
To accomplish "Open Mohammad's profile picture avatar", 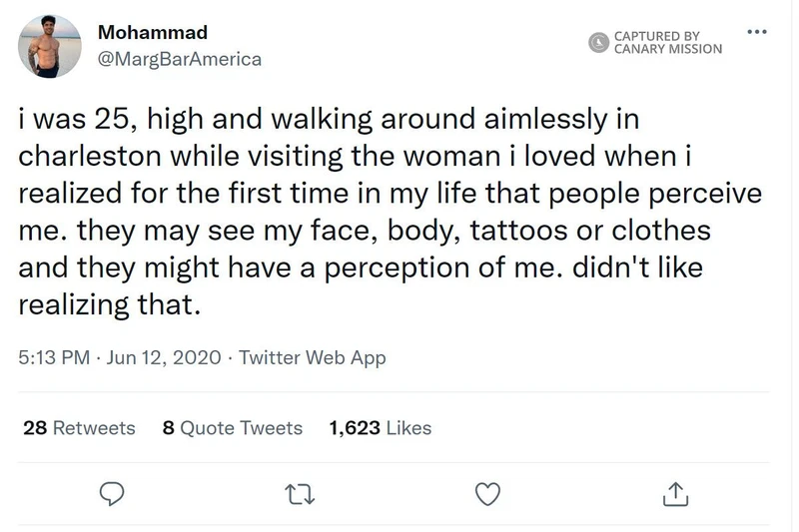I will click(x=49, y=45).
